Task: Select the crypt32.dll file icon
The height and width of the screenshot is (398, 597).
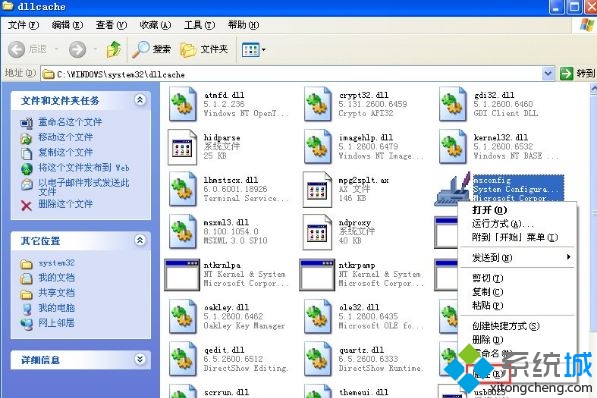Action: [x=318, y=104]
